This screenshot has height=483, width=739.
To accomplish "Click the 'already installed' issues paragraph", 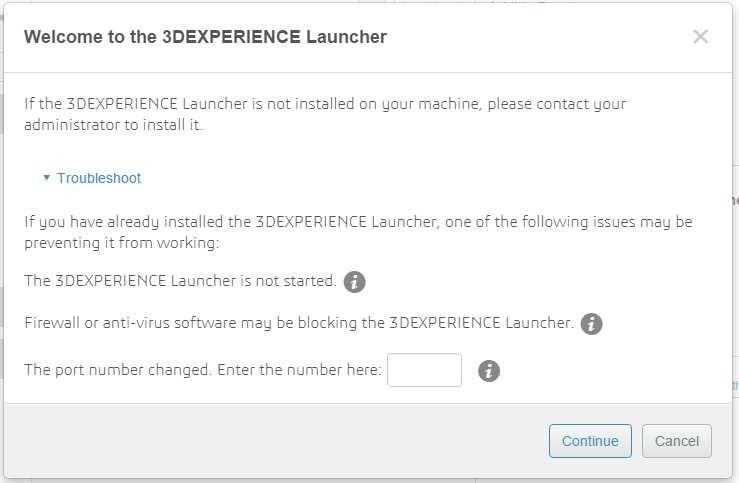I will pos(357,231).
